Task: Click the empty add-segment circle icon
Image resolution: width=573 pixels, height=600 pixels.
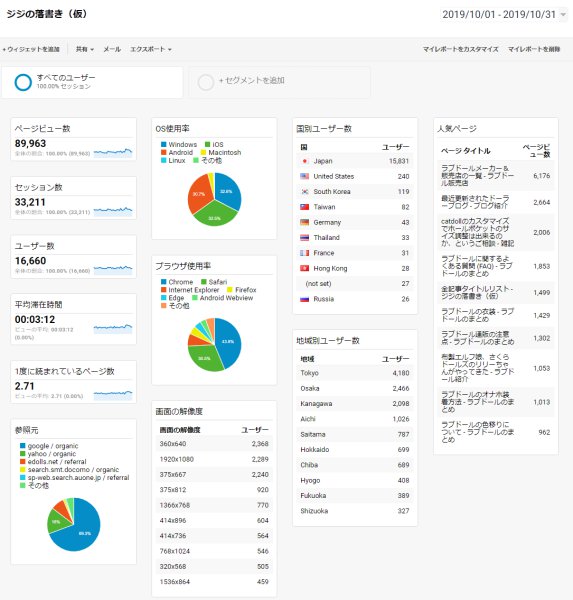Action: tap(206, 82)
